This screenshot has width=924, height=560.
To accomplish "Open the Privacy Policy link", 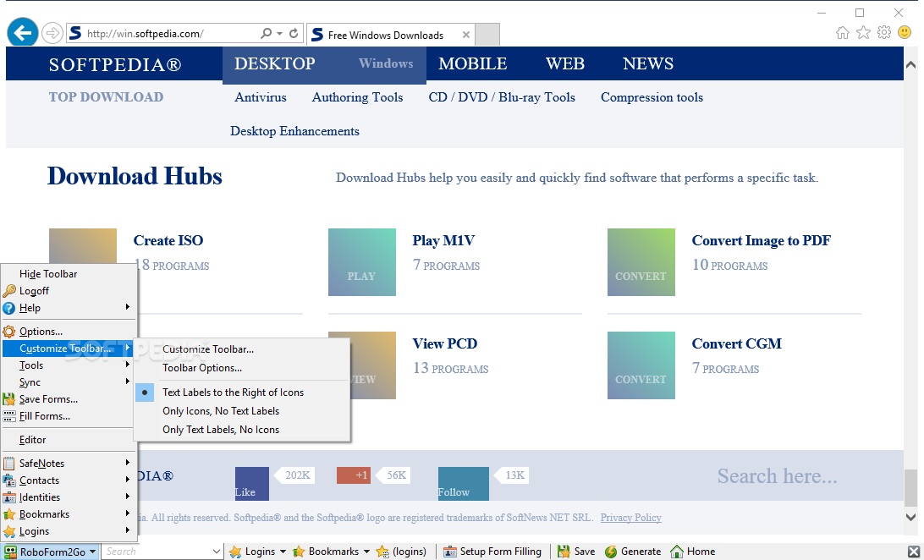I will tap(630, 518).
